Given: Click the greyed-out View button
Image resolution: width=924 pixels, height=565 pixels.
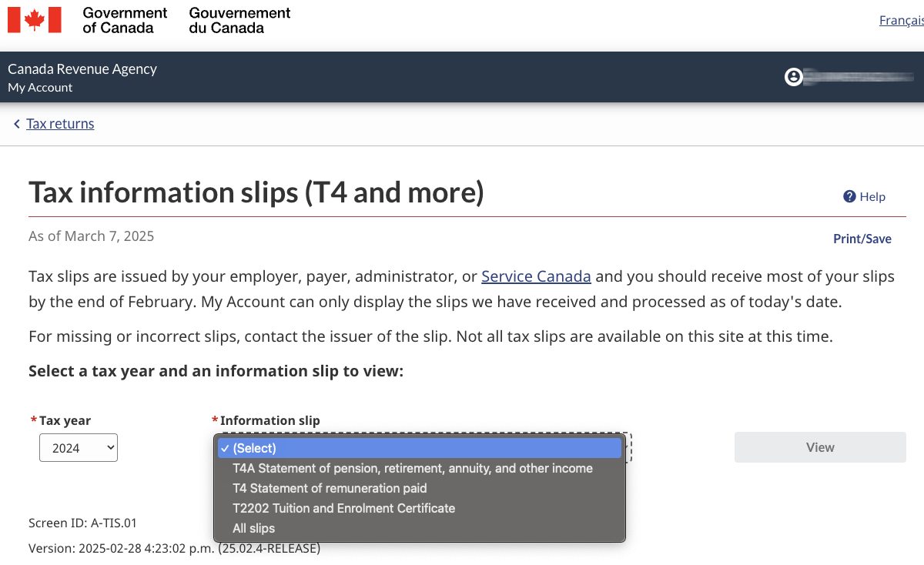Looking at the screenshot, I should point(820,447).
